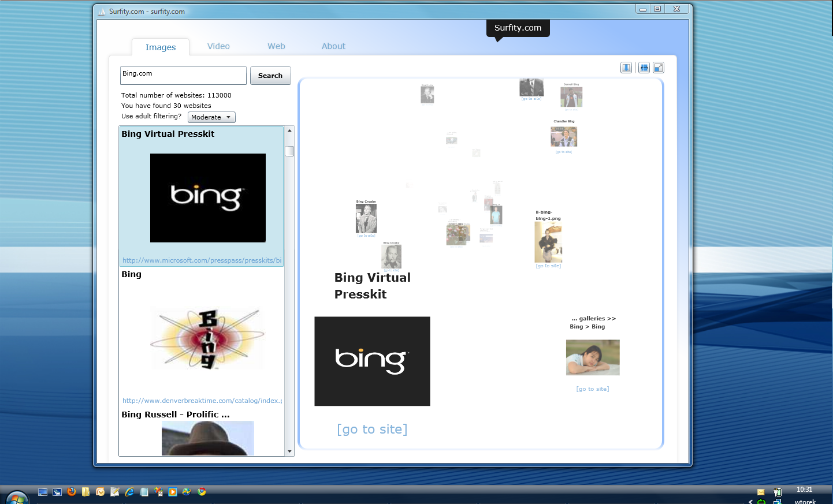Click the results list scrollbar thumb
Viewport: 833px width, 504px height.
pos(289,151)
